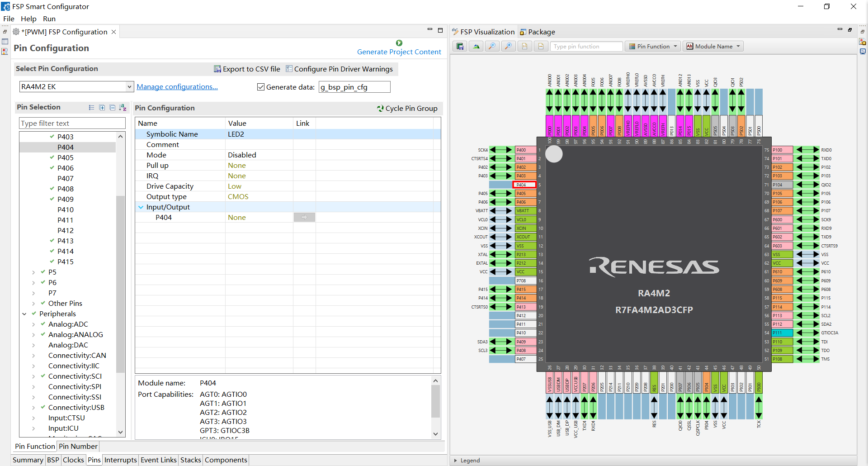This screenshot has width=868, height=466.
Task: Click the rotate package view icon
Action: [476, 47]
